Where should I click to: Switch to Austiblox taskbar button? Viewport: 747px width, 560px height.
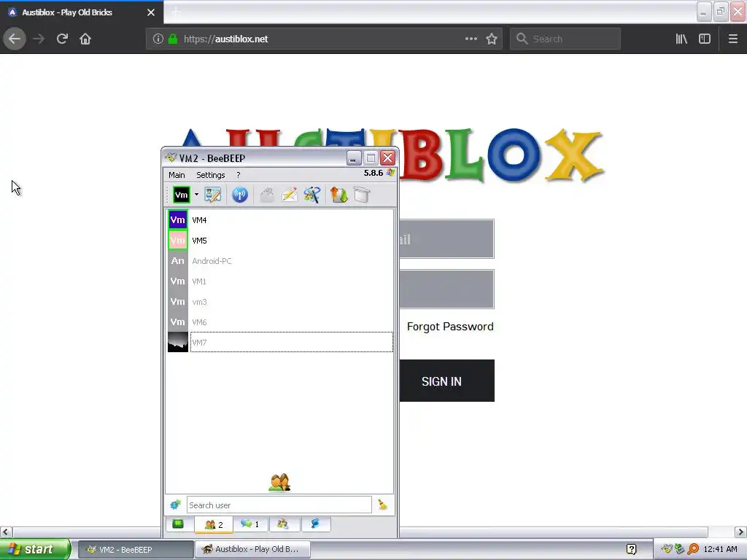click(253, 549)
